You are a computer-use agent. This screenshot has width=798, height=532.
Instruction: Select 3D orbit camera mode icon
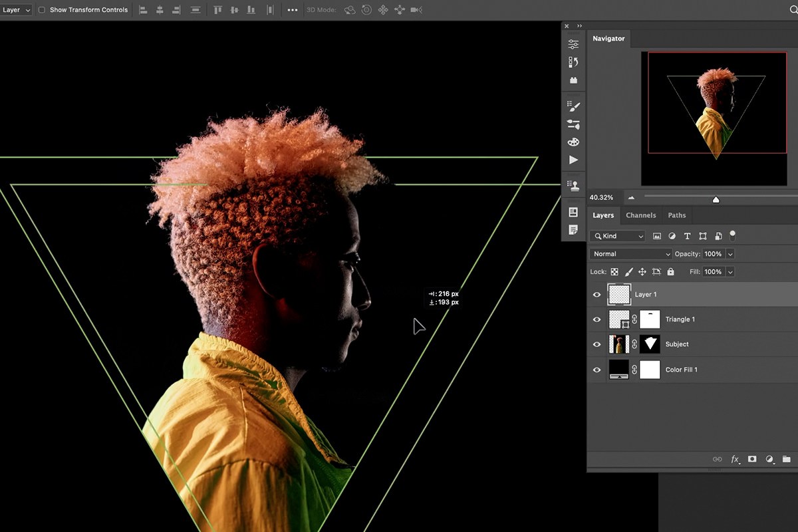(x=350, y=10)
